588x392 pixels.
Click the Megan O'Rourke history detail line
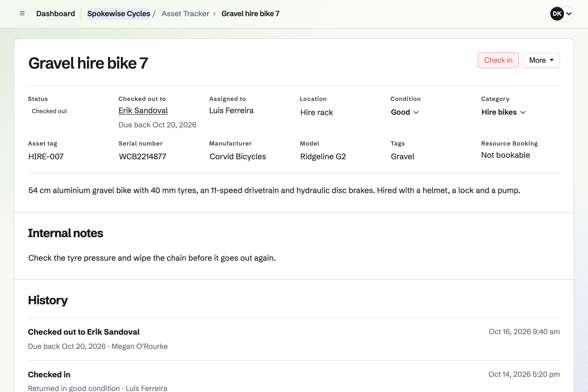tap(98, 346)
